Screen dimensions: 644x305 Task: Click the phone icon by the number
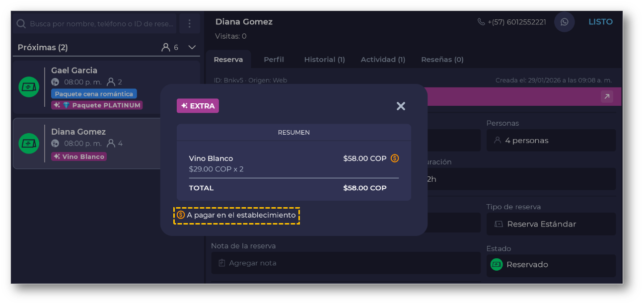481,22
